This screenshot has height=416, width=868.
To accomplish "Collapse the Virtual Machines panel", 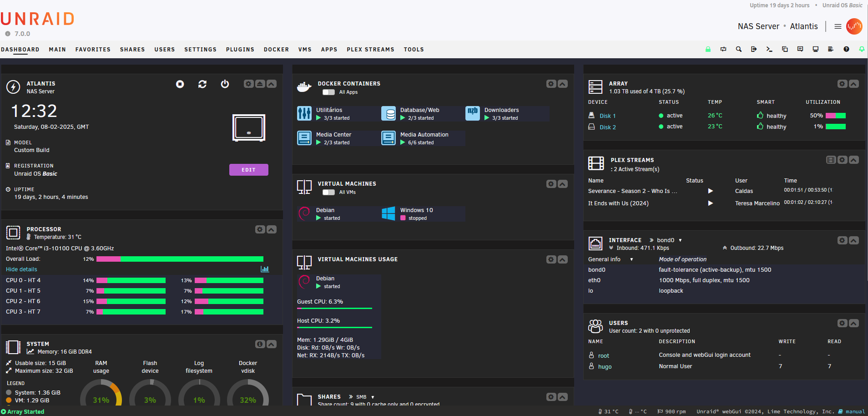I will coord(563,184).
